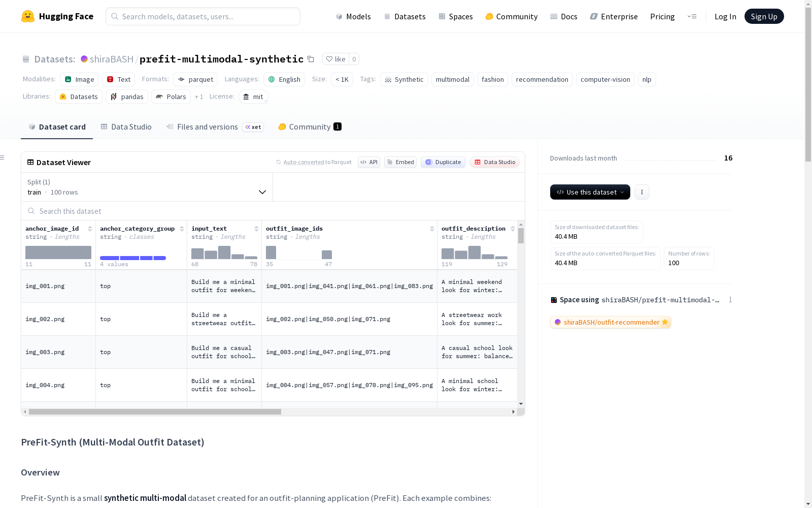Click the computer-vision tag
Viewport: 812px width, 508px height.
coord(605,79)
